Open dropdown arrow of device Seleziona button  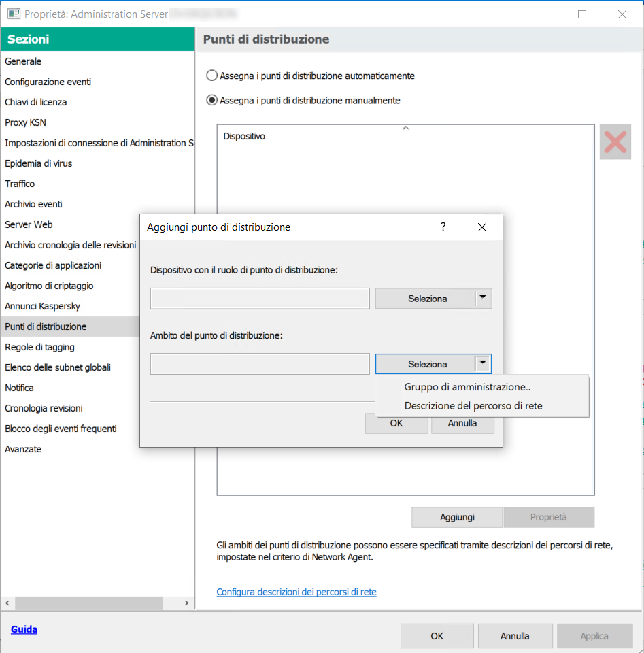click(x=483, y=298)
